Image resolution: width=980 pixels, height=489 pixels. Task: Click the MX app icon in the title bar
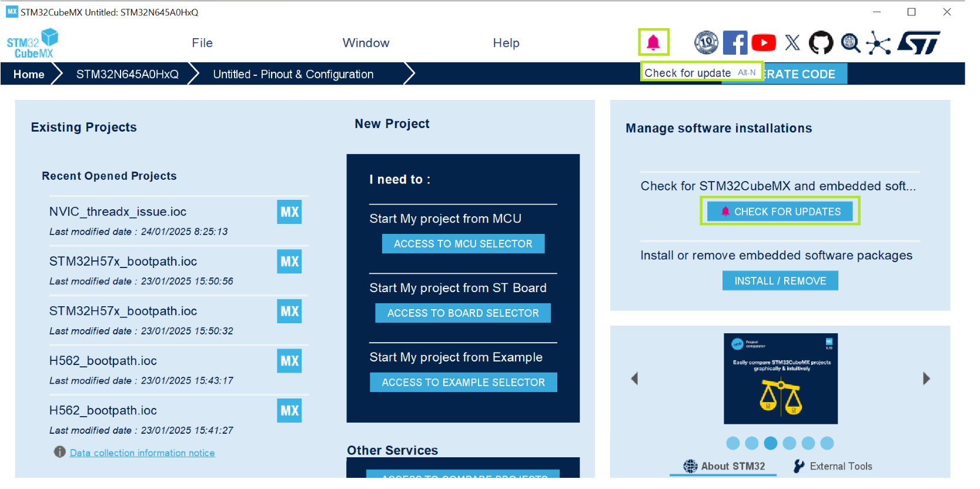click(12, 12)
